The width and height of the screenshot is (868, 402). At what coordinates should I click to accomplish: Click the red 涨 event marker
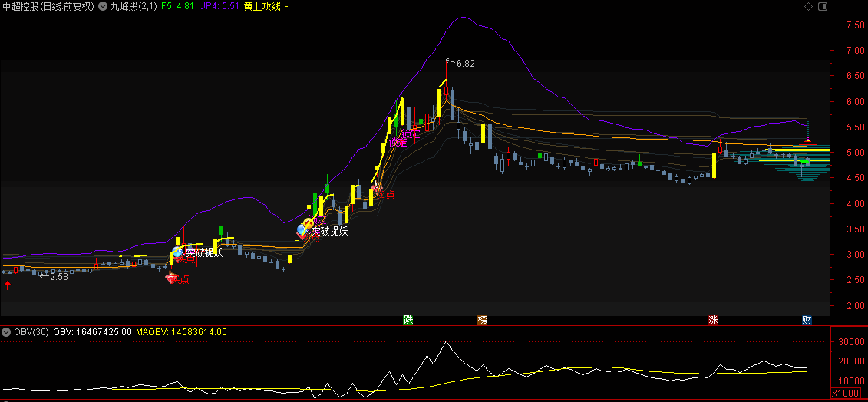coord(714,319)
